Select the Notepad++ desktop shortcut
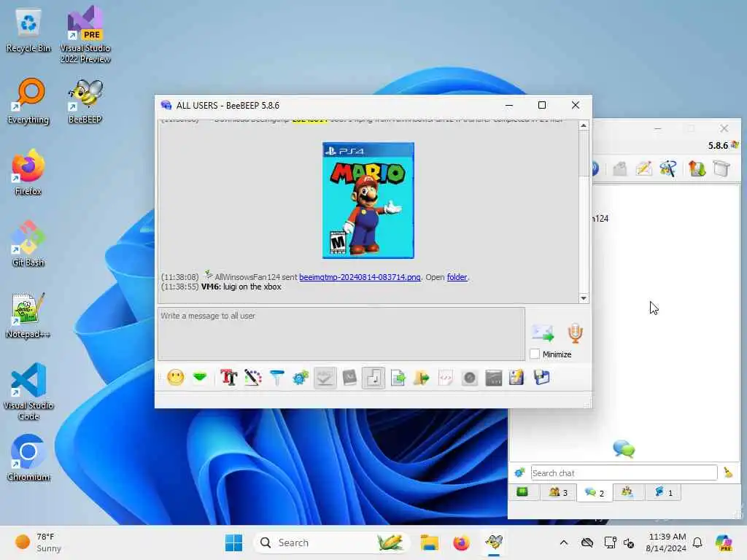 coord(28,315)
